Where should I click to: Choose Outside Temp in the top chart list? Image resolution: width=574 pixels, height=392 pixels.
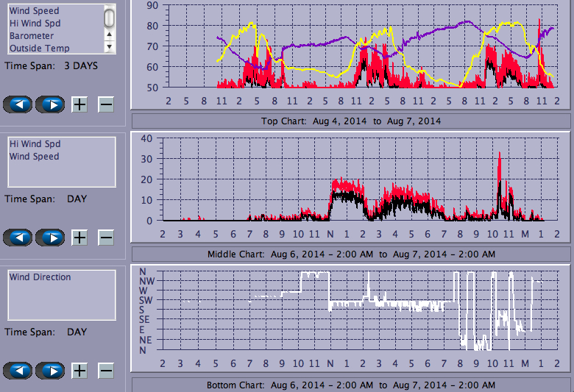39,48
